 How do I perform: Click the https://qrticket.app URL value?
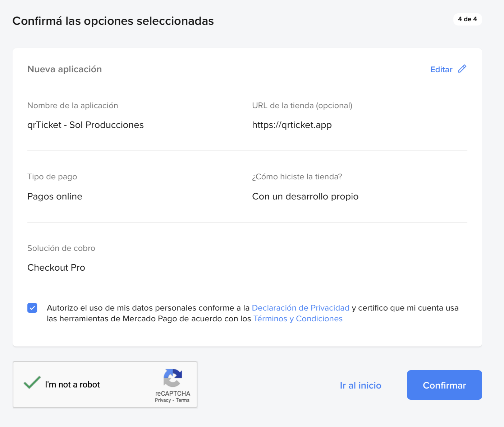pos(292,125)
